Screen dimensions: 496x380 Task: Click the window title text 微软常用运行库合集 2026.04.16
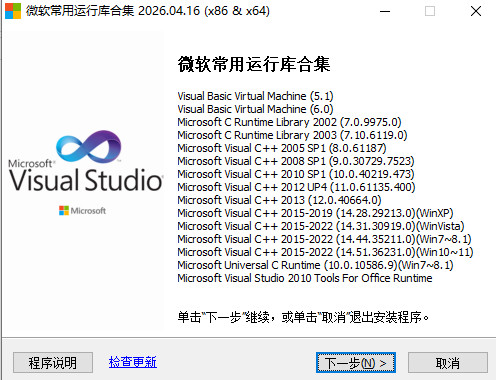click(x=148, y=11)
